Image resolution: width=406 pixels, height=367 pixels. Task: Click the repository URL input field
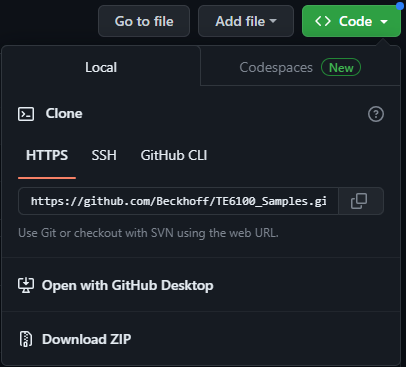coord(178,201)
